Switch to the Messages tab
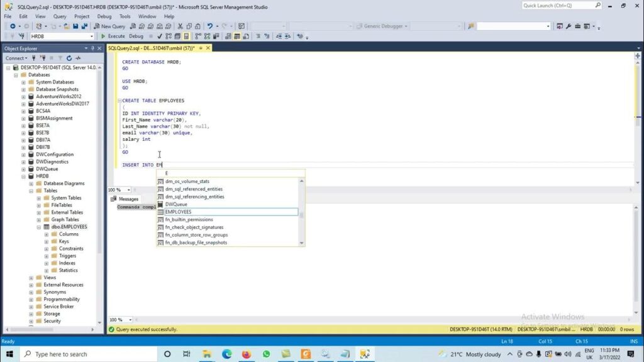Viewport: 644px width, 362px height. 125,199
